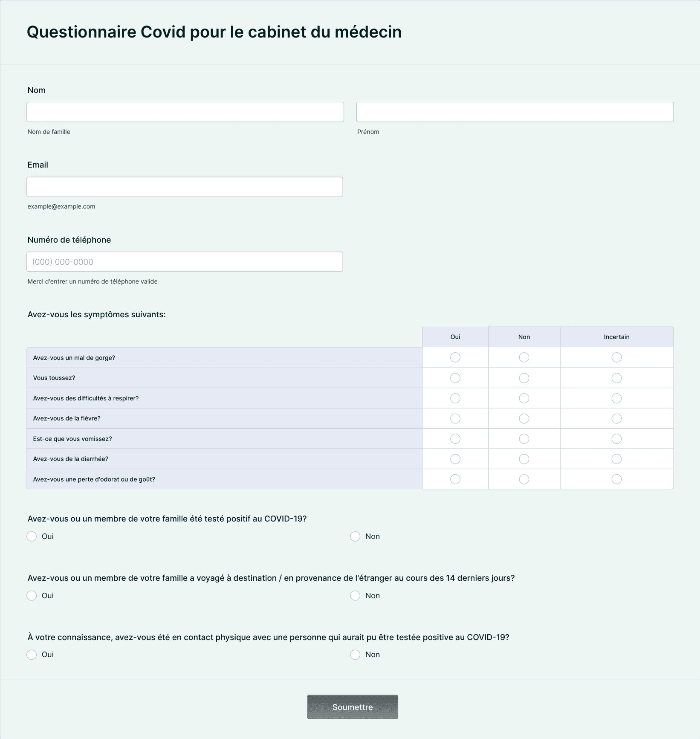Select Oui for perte d'odorat ou goût
This screenshot has height=739, width=700.
click(455, 479)
